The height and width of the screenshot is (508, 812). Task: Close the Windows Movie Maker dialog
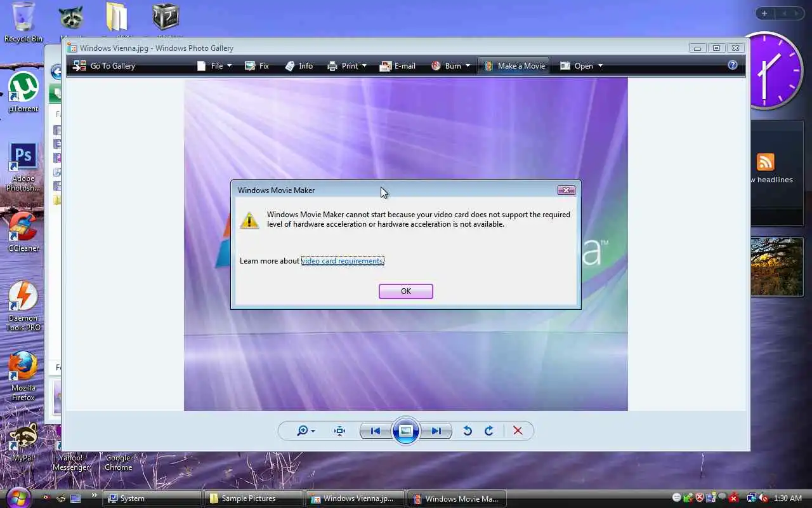(566, 190)
